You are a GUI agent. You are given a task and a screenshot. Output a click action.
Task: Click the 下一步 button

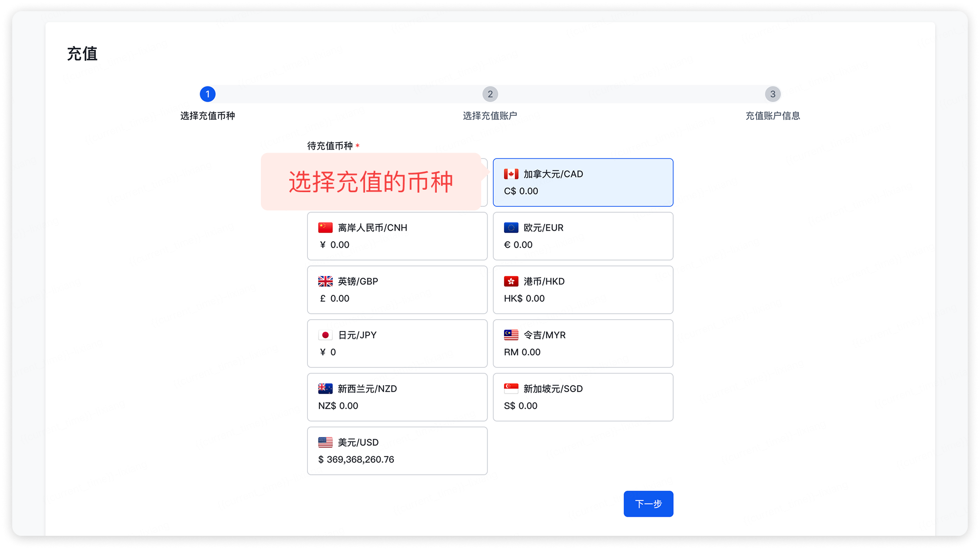coord(648,504)
